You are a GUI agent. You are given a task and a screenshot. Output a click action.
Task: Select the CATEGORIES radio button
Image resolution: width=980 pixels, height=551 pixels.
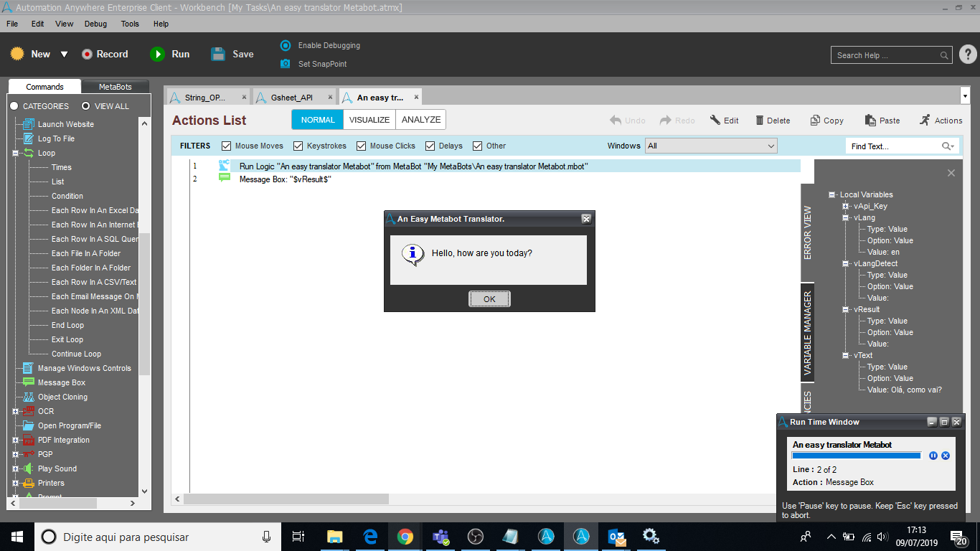point(14,106)
